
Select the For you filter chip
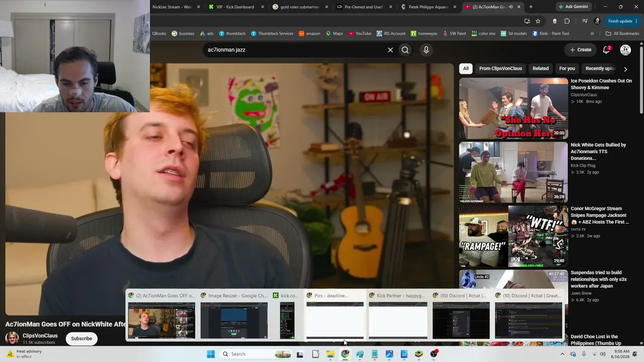(x=567, y=68)
